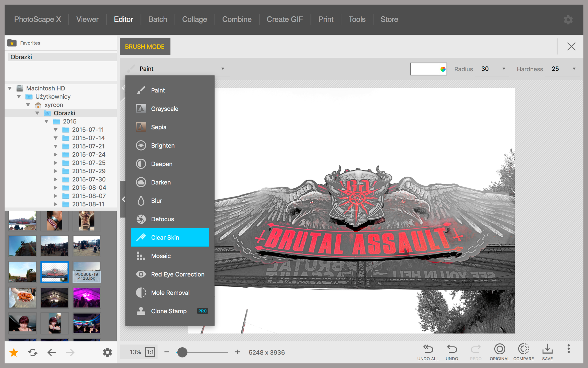The width and height of the screenshot is (588, 368).
Task: Select the wristband photo thumbnail
Action: (x=55, y=221)
